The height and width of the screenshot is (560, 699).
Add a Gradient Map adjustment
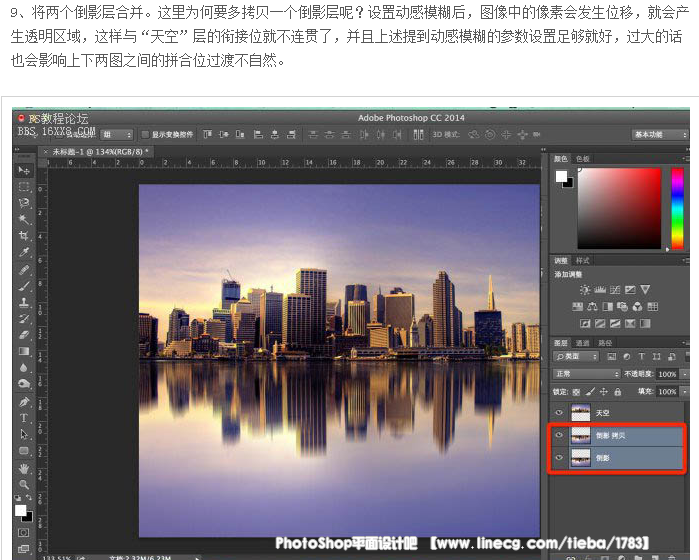click(x=645, y=323)
